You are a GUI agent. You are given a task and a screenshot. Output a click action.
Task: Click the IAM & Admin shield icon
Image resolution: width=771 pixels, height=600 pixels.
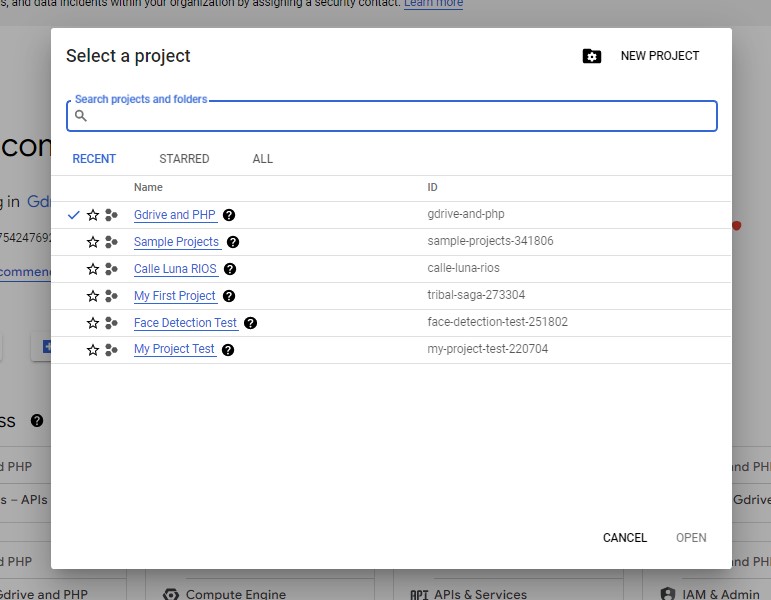pos(668,594)
